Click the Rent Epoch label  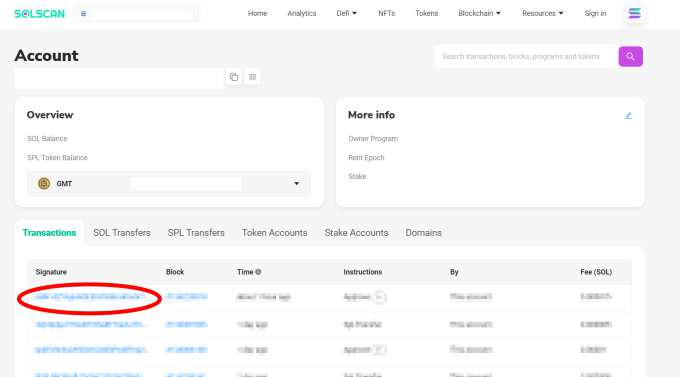[x=366, y=157]
